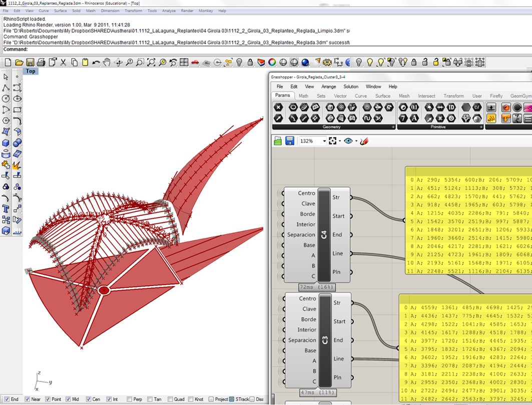
Task: Click the four-viewport layout icon
Action: 184,62
